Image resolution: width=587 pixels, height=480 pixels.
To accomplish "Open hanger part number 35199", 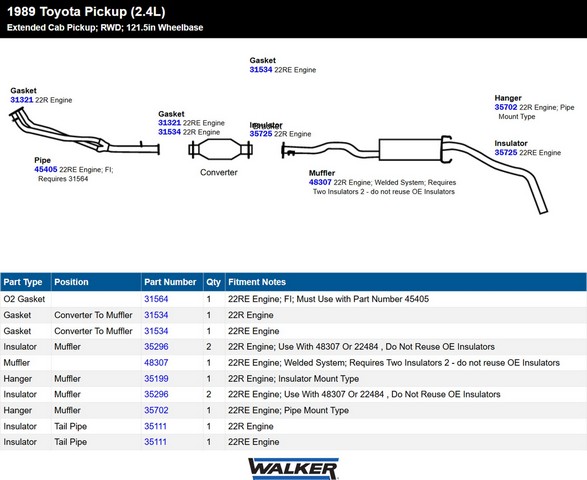I will click(x=156, y=379).
